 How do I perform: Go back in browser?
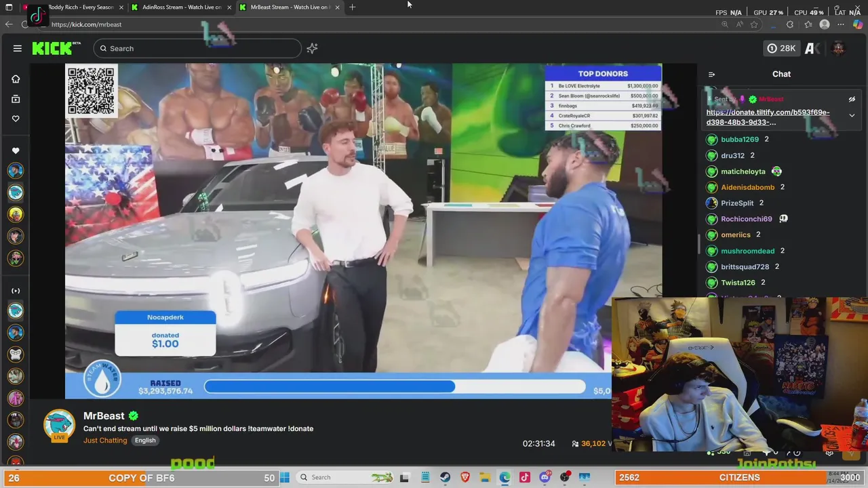click(8, 24)
